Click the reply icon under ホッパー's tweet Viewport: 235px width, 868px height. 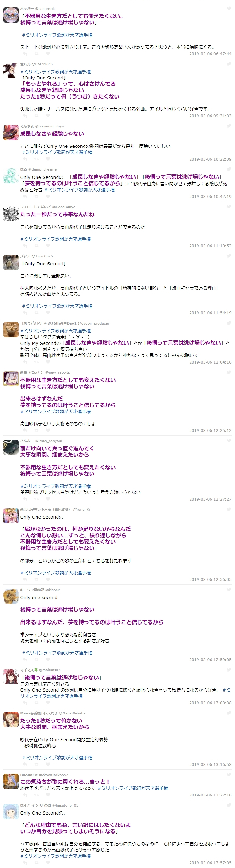pyautogui.click(x=25, y=54)
